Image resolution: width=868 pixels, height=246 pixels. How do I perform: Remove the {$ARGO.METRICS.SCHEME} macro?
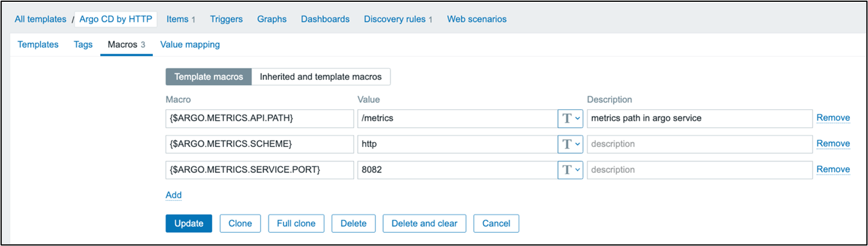(833, 144)
